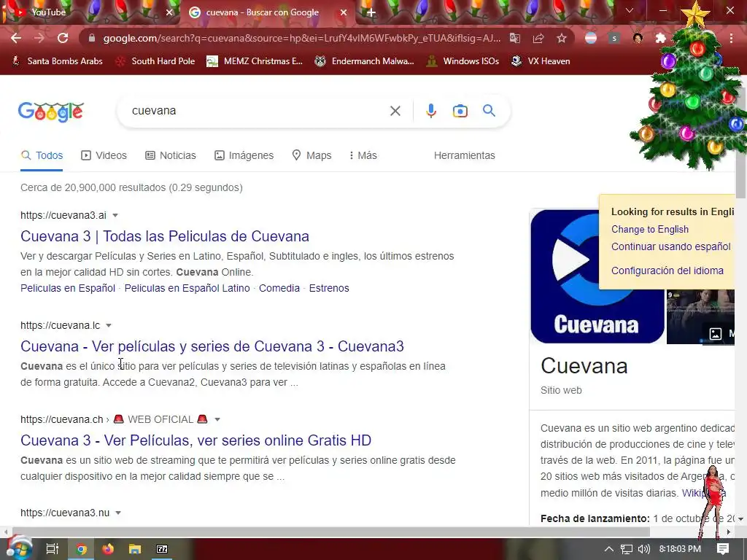The image size is (747, 560).
Task: Open the translate page icon
Action: tap(515, 38)
